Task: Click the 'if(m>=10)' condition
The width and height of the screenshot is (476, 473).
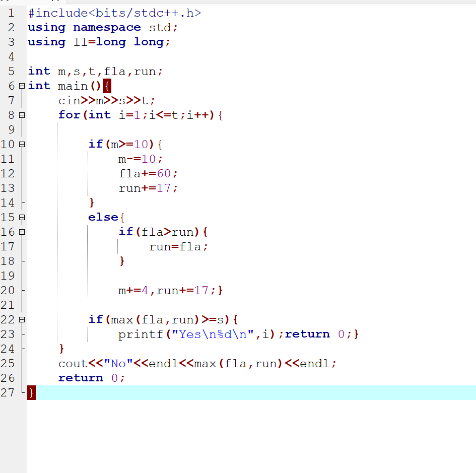Action: (122, 144)
